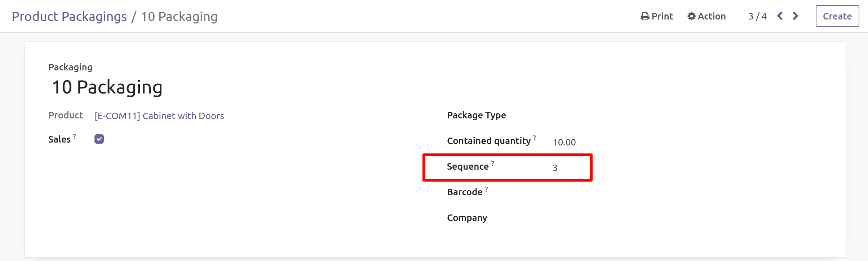The image size is (868, 261).
Task: Click Contained quantity help question mark
Action: [535, 138]
